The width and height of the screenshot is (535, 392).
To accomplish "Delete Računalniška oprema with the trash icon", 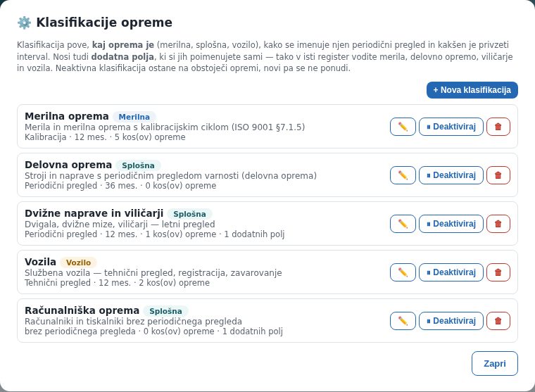I will 498,321.
